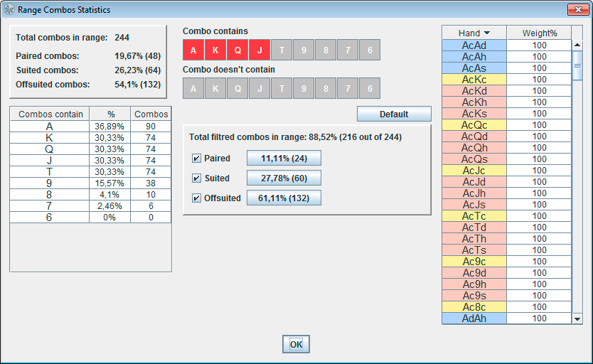
Task: Select the T card in Combo contains
Action: tap(282, 50)
